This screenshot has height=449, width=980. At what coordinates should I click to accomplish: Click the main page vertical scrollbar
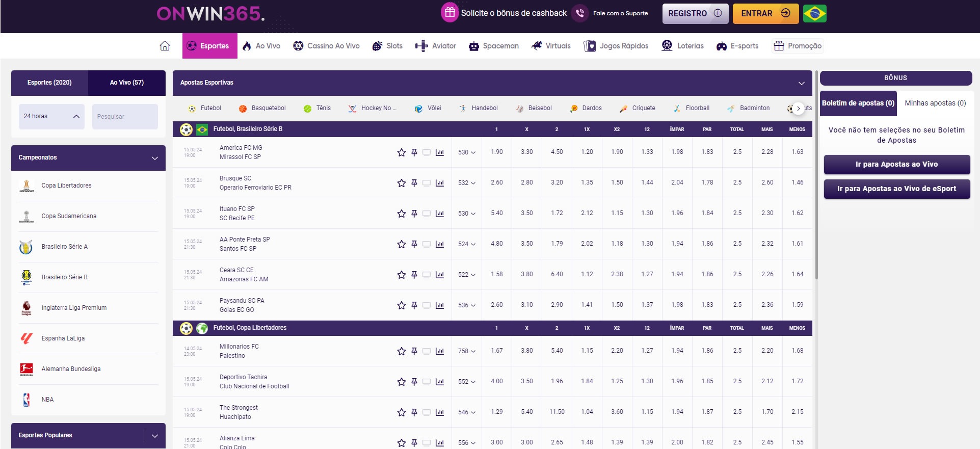pyautogui.click(x=816, y=176)
